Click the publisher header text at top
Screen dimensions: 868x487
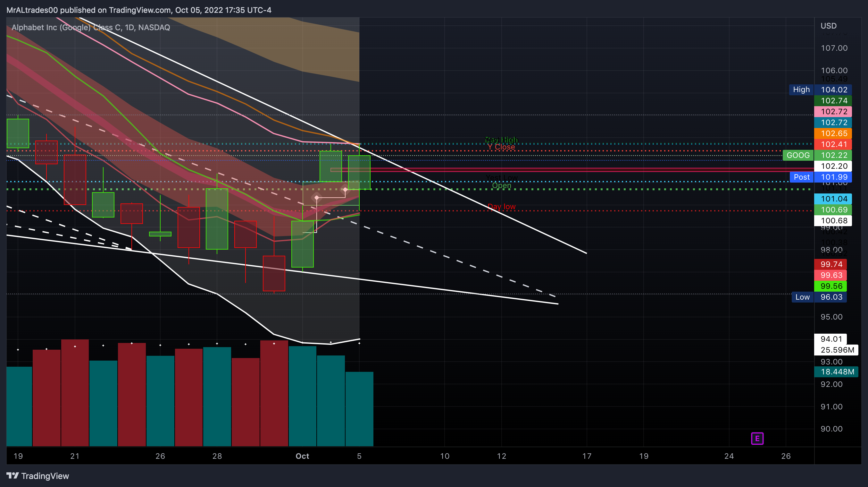point(139,10)
